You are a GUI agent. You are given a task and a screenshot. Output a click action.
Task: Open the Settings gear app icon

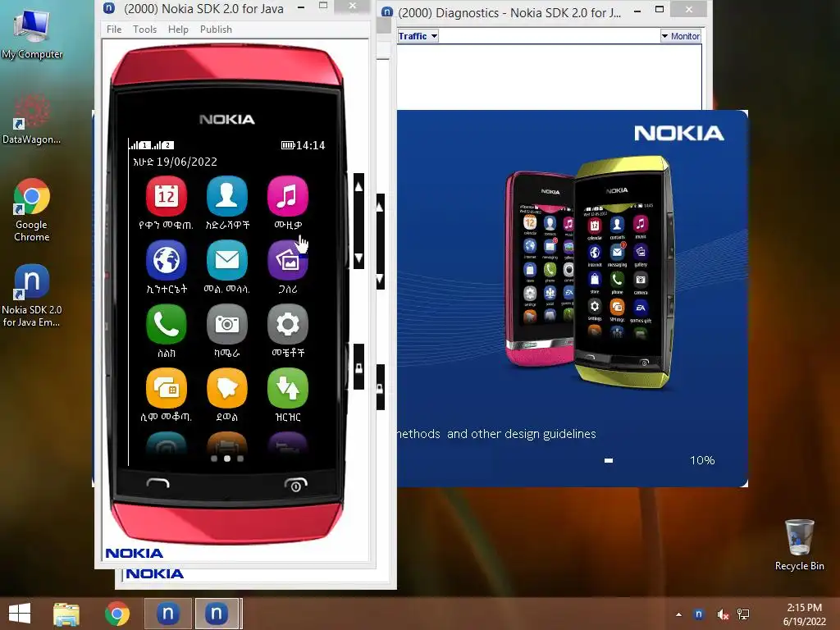[x=288, y=324]
